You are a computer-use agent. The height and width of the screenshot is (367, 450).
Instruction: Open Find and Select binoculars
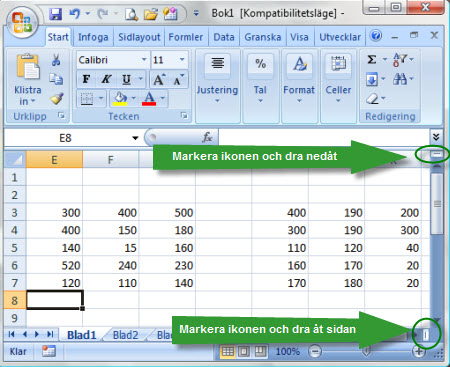pyautogui.click(x=400, y=79)
